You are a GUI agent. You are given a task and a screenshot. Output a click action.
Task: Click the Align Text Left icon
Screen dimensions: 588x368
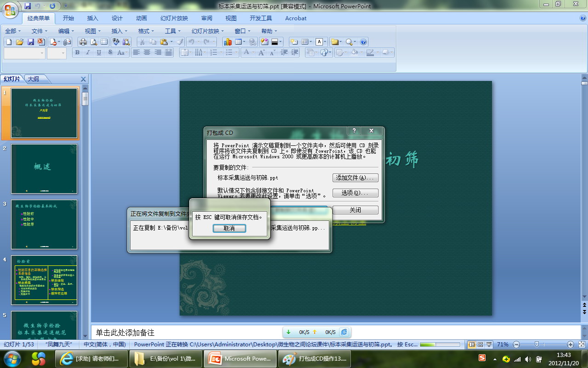[x=136, y=53]
